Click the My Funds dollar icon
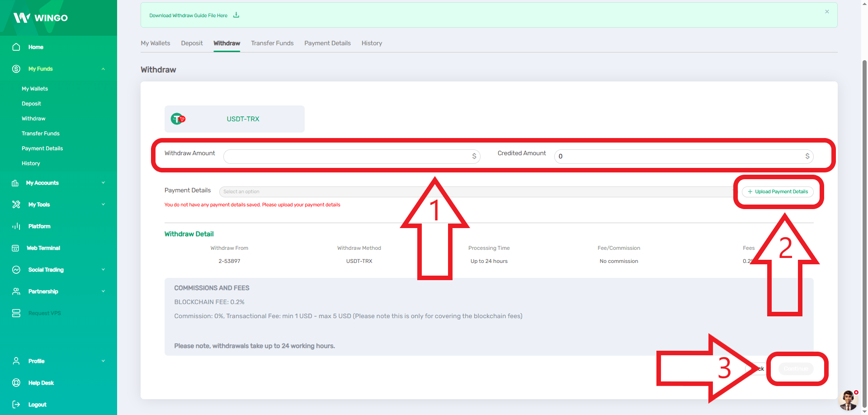868x415 pixels. 16,69
